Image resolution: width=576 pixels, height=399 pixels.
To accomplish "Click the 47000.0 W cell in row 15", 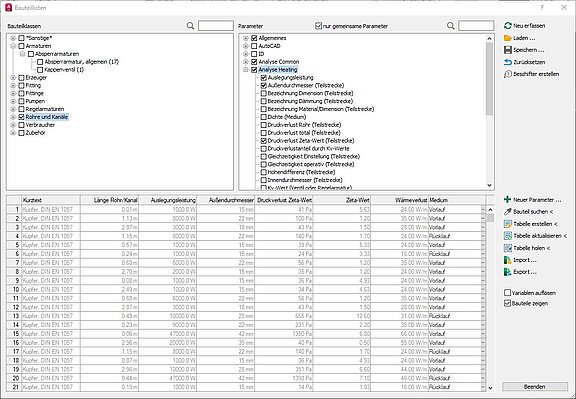I will tap(168, 334).
